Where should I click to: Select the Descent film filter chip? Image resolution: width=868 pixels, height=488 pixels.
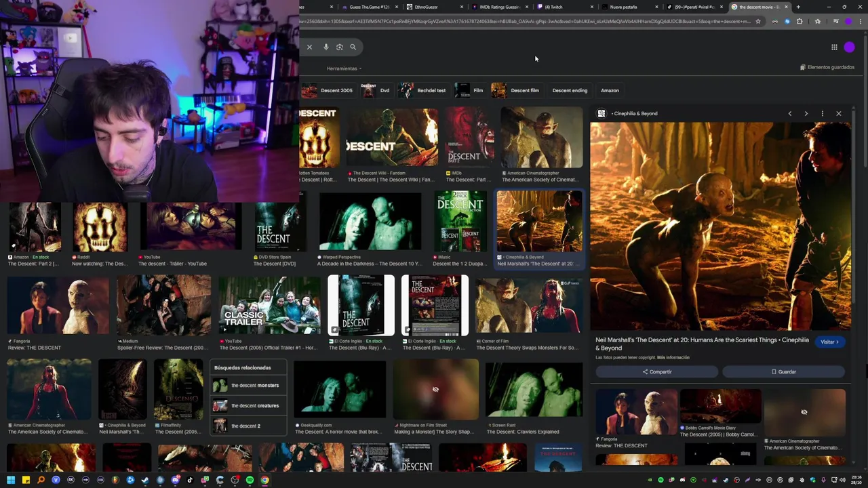(516, 90)
